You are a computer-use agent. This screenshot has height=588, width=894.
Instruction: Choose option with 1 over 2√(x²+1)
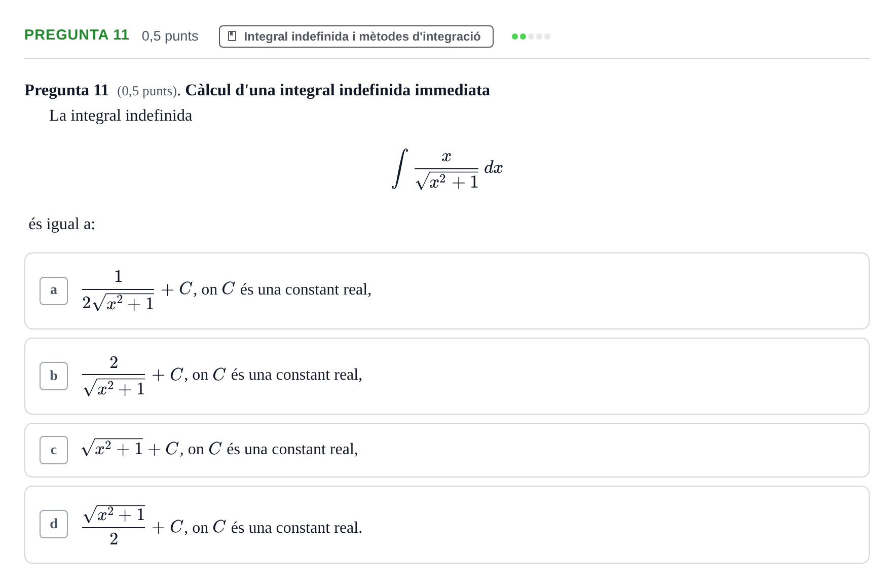click(x=447, y=291)
